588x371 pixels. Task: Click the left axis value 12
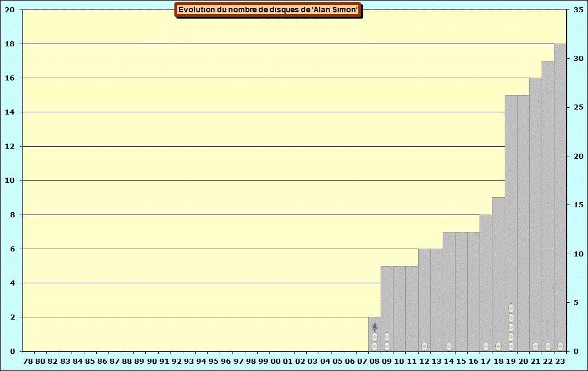click(10, 146)
